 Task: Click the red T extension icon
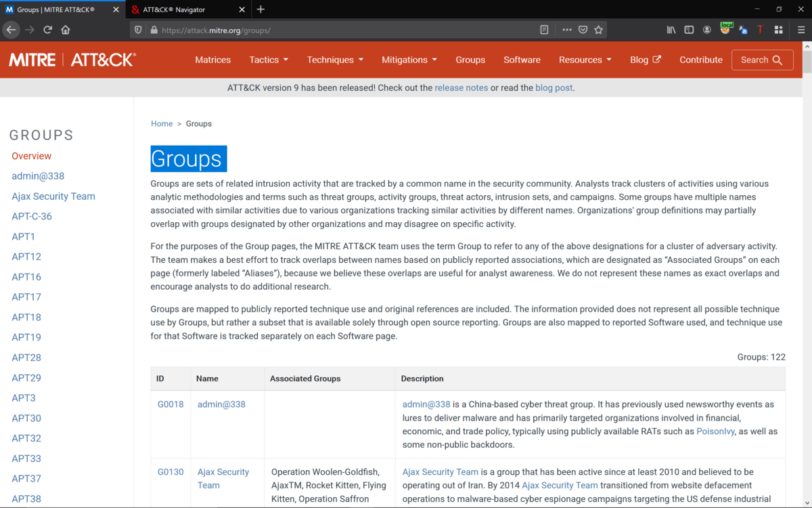point(760,30)
